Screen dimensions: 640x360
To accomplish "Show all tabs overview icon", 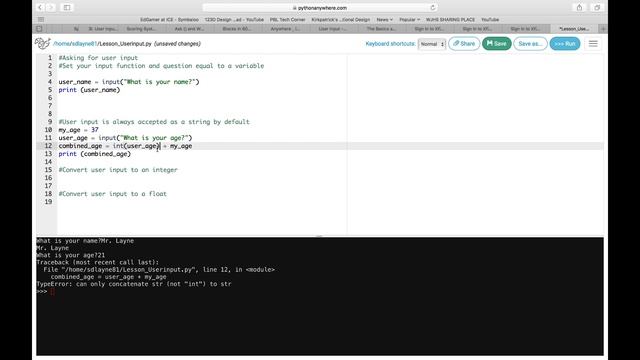I will click(597, 7).
